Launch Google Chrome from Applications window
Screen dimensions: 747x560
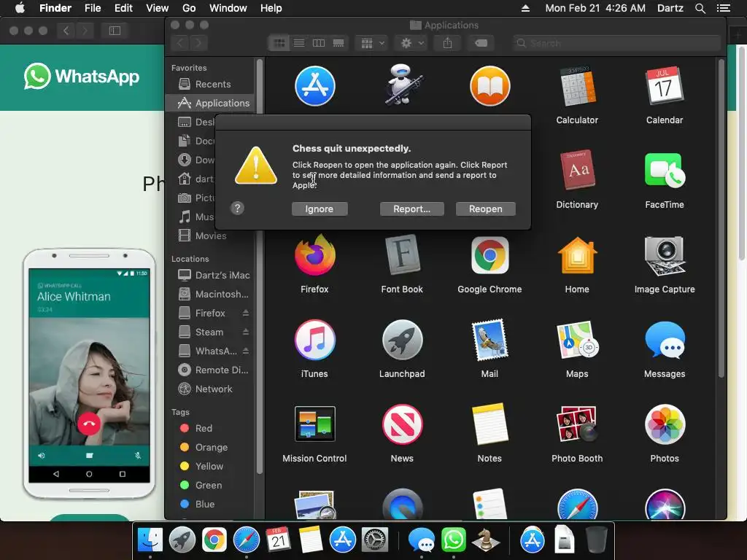coord(489,255)
